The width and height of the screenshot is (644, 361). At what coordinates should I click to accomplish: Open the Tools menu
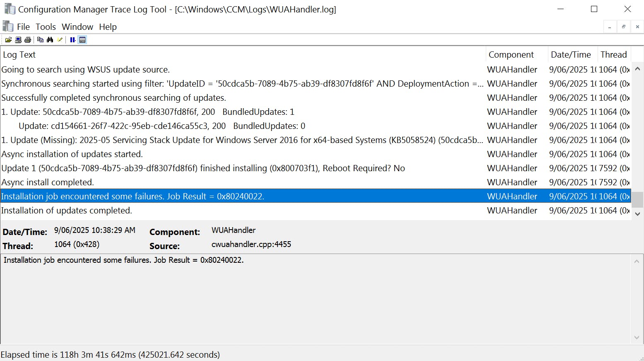pos(46,27)
